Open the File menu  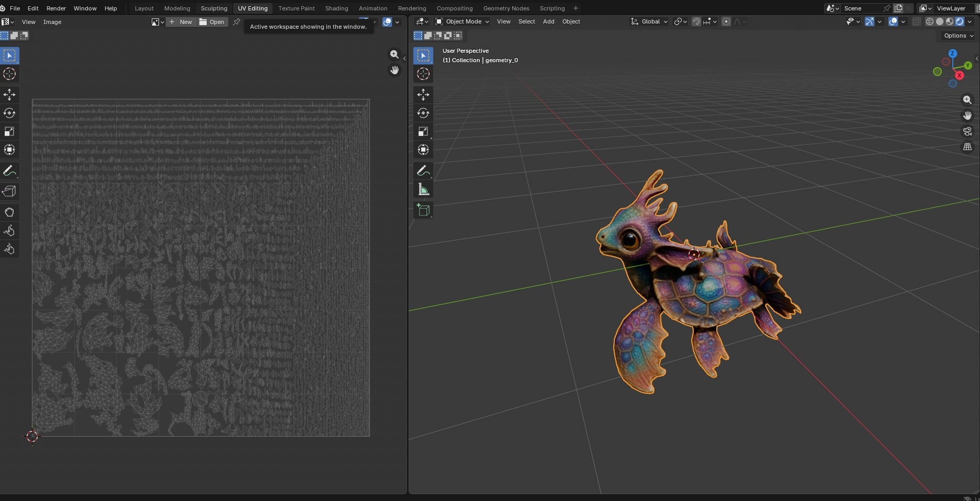[15, 8]
